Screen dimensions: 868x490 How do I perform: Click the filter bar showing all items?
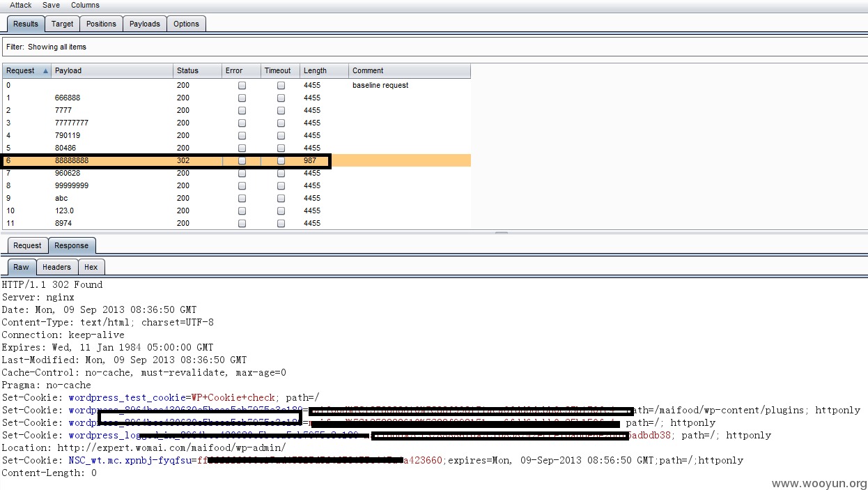tap(434, 47)
